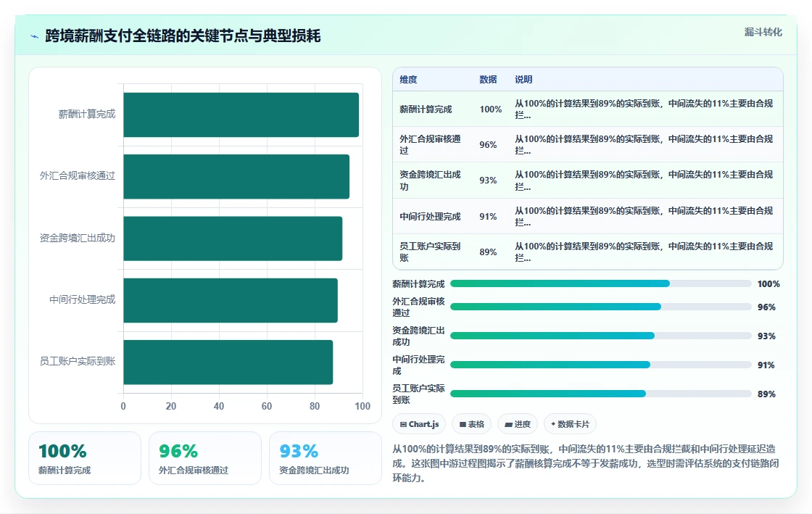Select the 进度 chip
The height and width of the screenshot is (514, 812).
click(518, 424)
